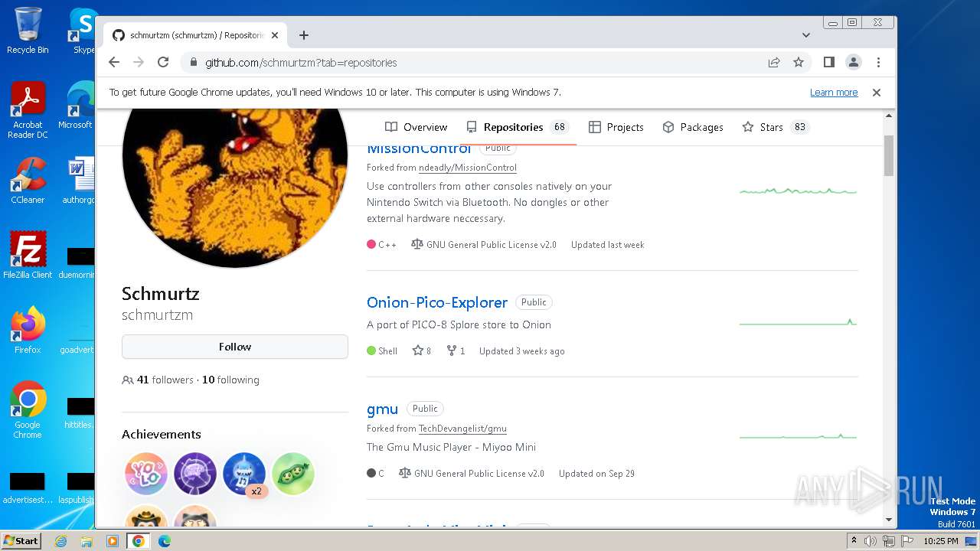Follow the Learn more link
This screenshot has height=551, width=980.
[834, 93]
